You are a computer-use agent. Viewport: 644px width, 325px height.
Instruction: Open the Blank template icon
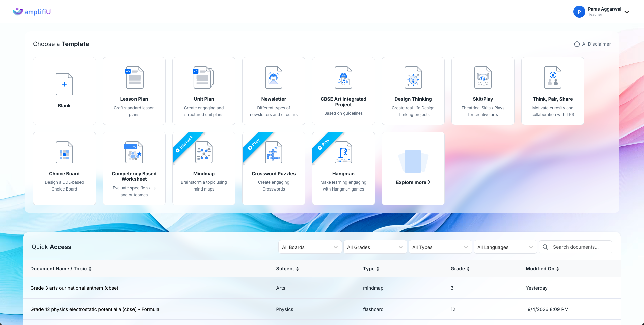pos(64,84)
